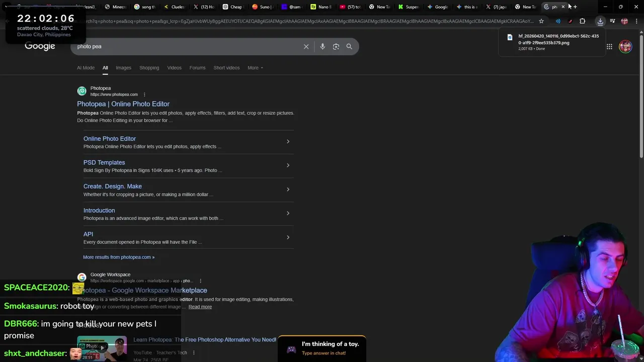Open Photopea - Google Workspace Marketplace result
The height and width of the screenshot is (362, 644).
(x=142, y=290)
